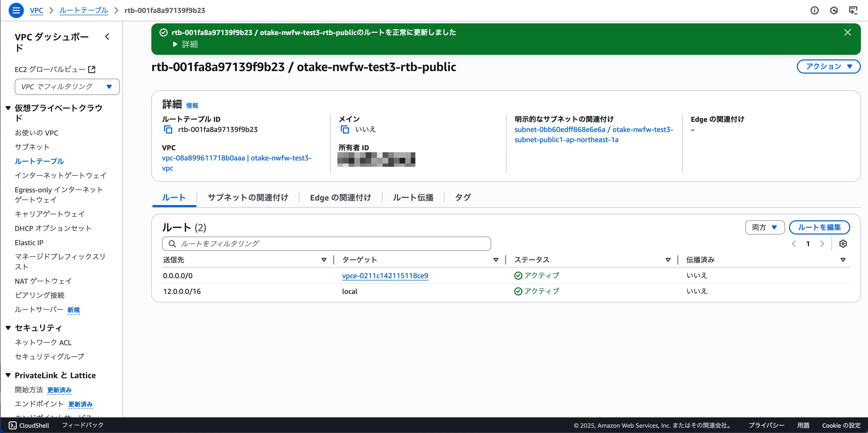Collapse the PrivateLink と Lattice section

coord(8,375)
